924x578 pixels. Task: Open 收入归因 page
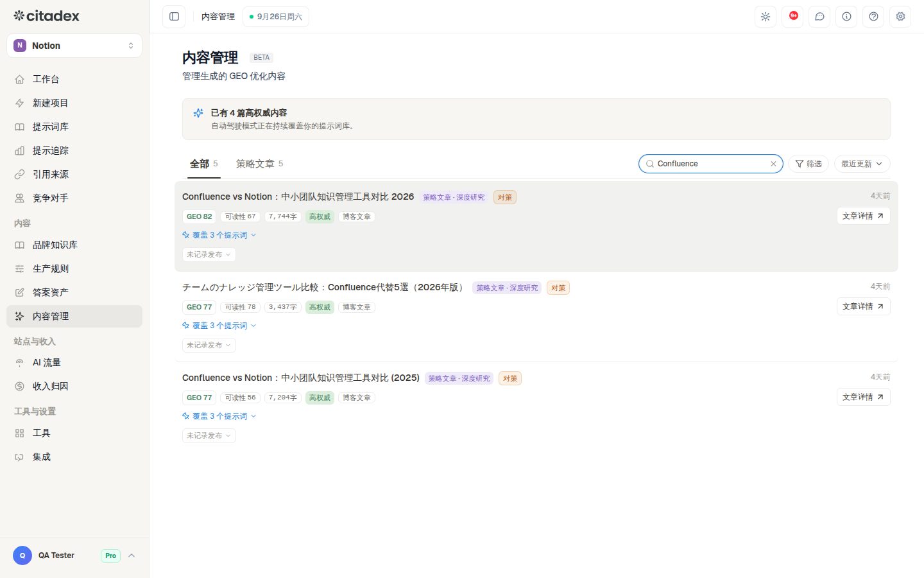coord(74,386)
